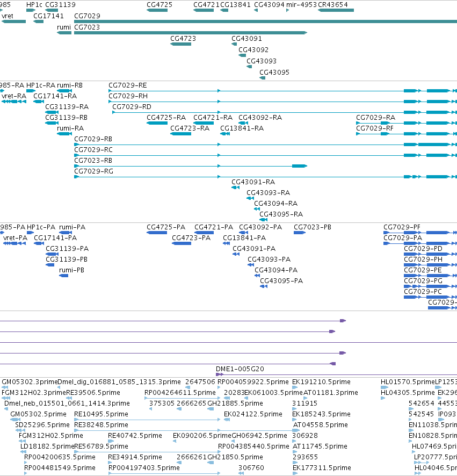
Task: Click the HL04305.5prime EST label
Action: point(408,393)
